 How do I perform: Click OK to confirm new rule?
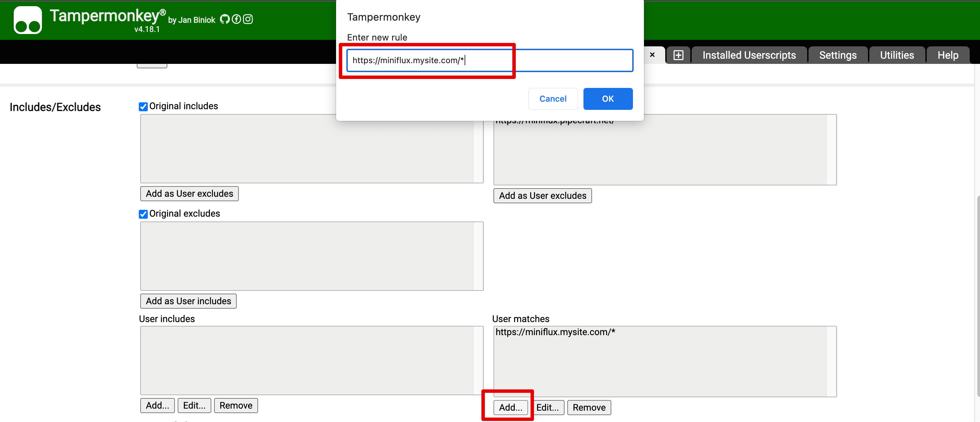coord(608,98)
